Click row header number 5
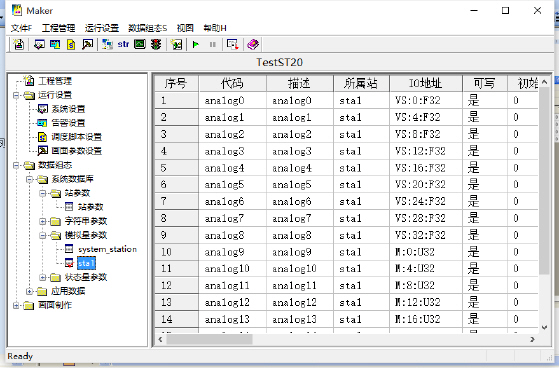 [176, 168]
